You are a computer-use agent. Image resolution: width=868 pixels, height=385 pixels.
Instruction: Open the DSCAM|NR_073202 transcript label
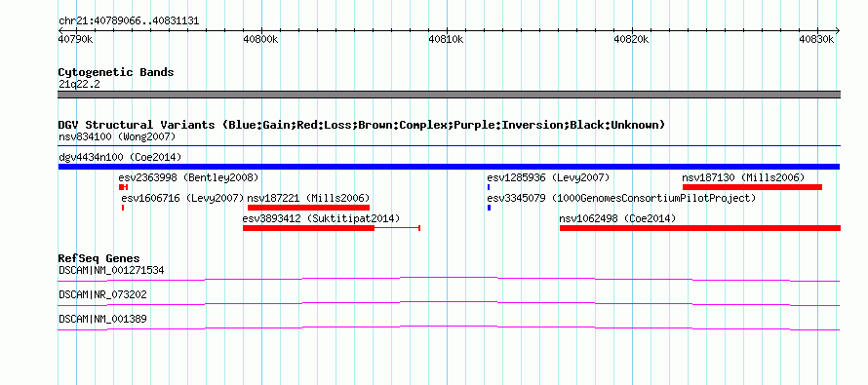[102, 294]
